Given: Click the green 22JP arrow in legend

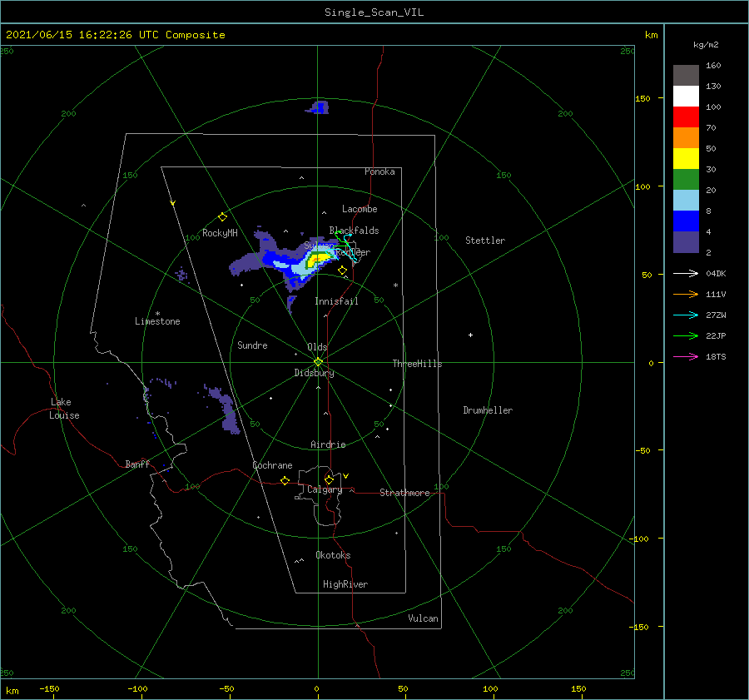Looking at the screenshot, I should [686, 336].
